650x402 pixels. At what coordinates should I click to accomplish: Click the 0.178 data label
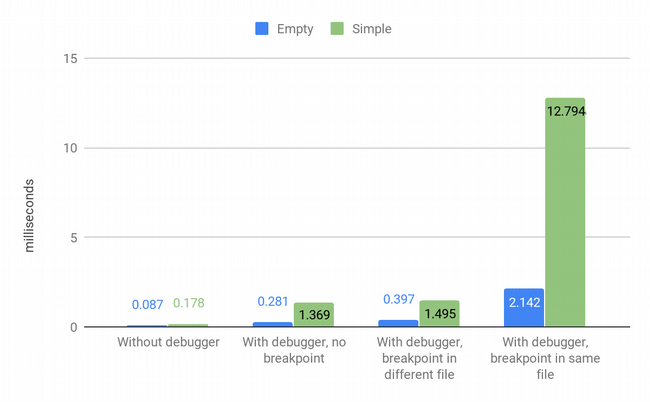189,303
